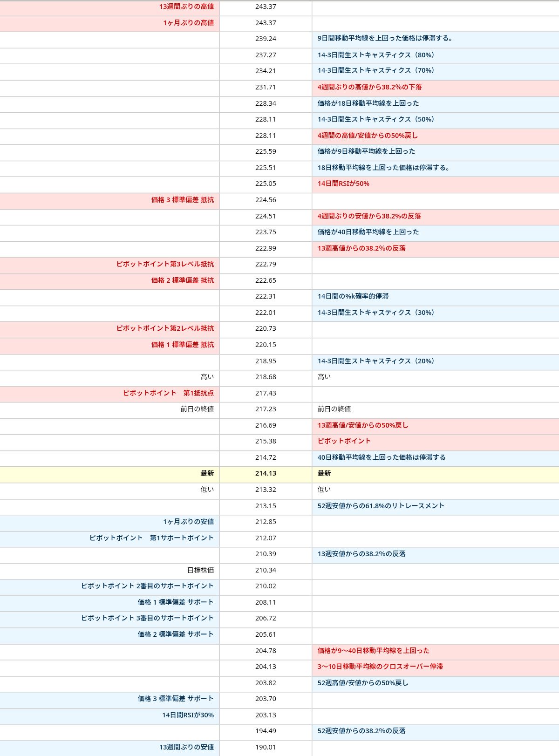Click 'ピボットポイント第2レベル抵抗' label
The image size is (559, 756).
coord(165,328)
